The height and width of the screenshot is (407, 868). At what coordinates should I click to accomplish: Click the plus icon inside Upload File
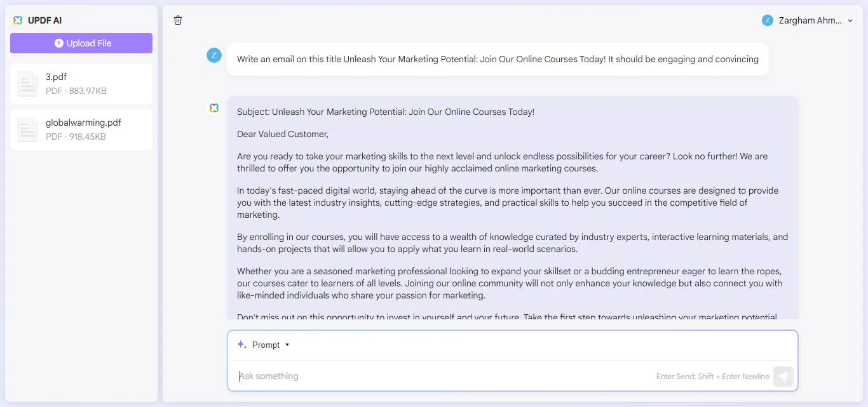pyautogui.click(x=58, y=43)
